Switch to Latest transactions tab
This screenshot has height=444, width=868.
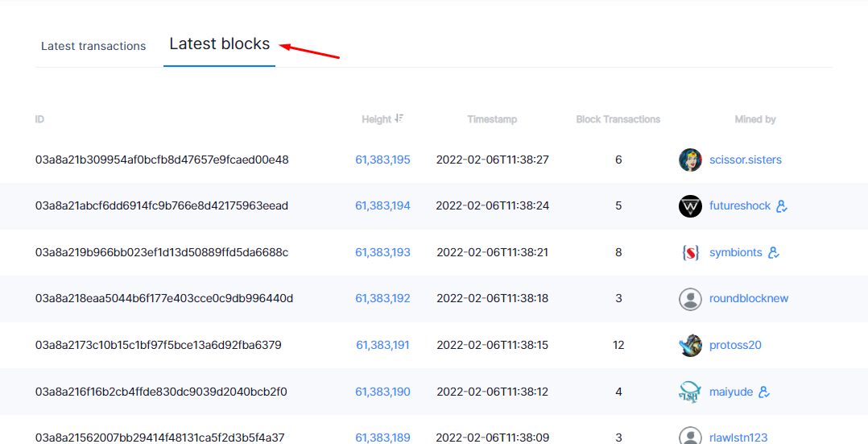tap(93, 46)
